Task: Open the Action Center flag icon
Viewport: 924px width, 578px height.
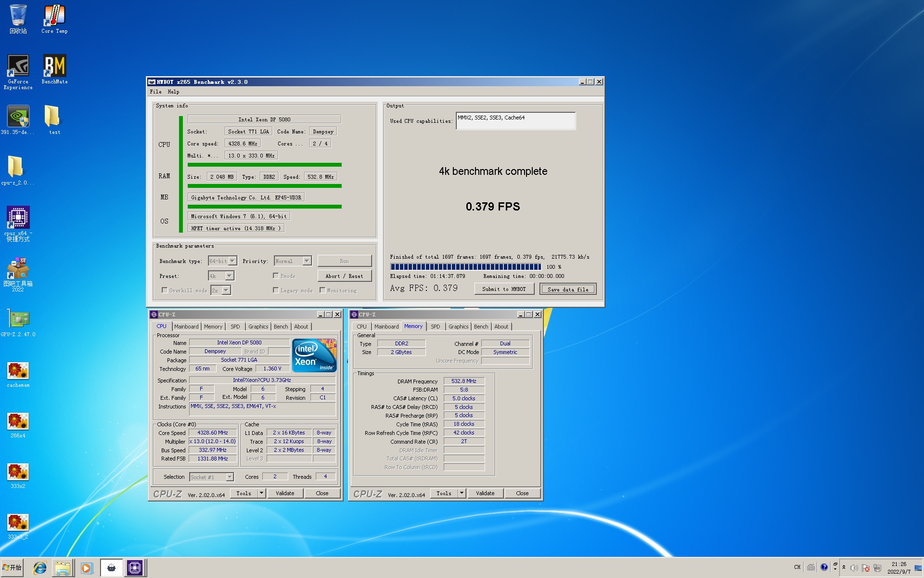Action: pos(866,568)
